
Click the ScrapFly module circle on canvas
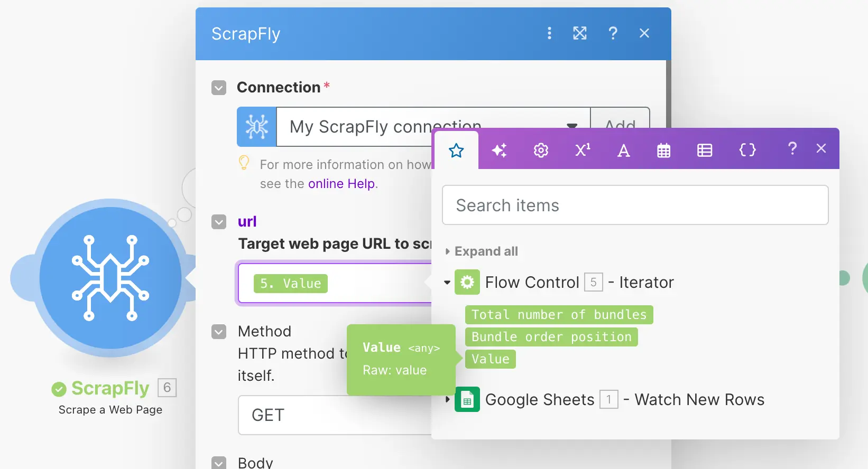tap(110, 278)
